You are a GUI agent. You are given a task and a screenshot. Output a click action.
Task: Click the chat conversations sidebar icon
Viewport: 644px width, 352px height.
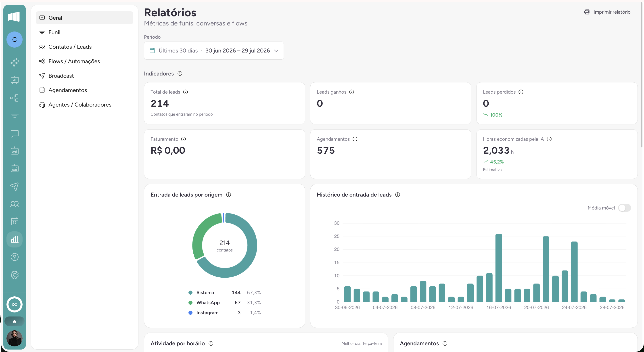(x=15, y=134)
